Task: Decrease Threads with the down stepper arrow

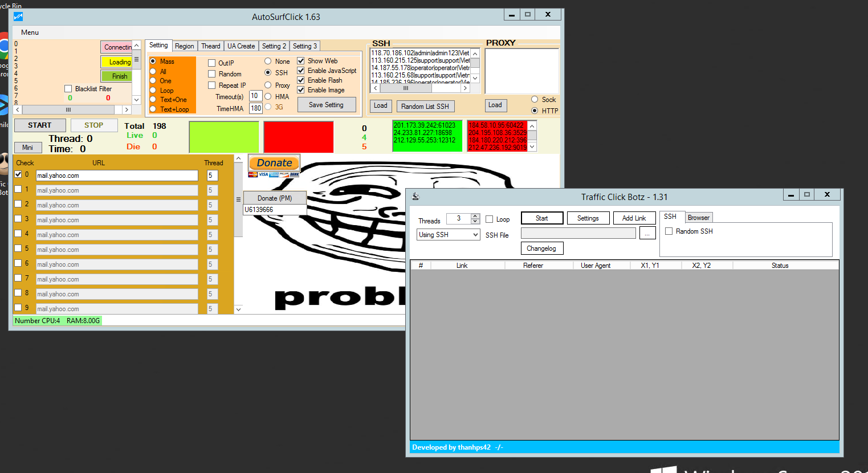Action: click(475, 221)
